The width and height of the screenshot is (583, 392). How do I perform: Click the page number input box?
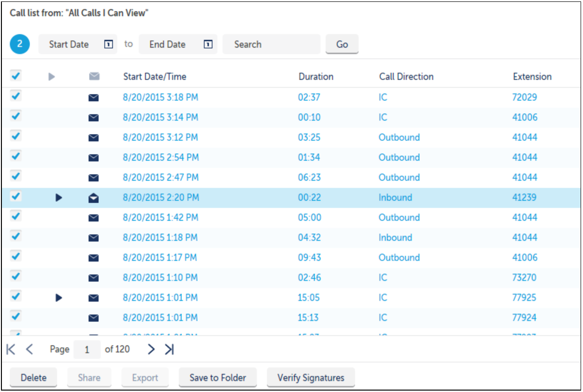[x=87, y=350]
